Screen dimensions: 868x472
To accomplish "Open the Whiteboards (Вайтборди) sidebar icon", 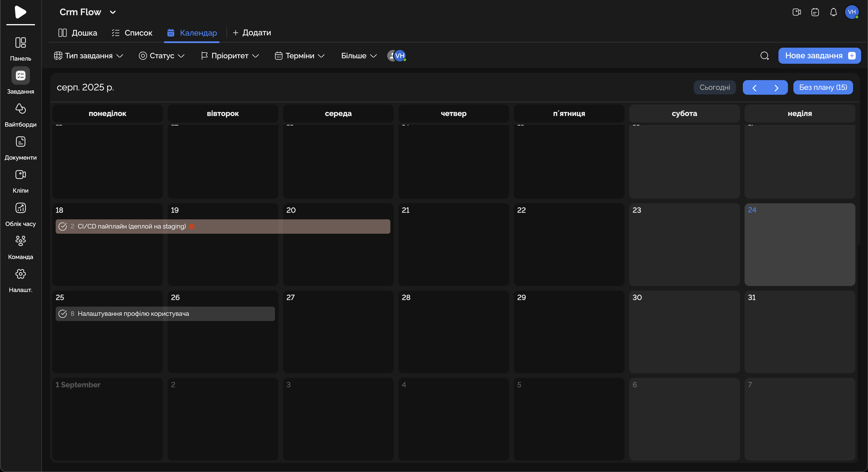I will [21, 109].
